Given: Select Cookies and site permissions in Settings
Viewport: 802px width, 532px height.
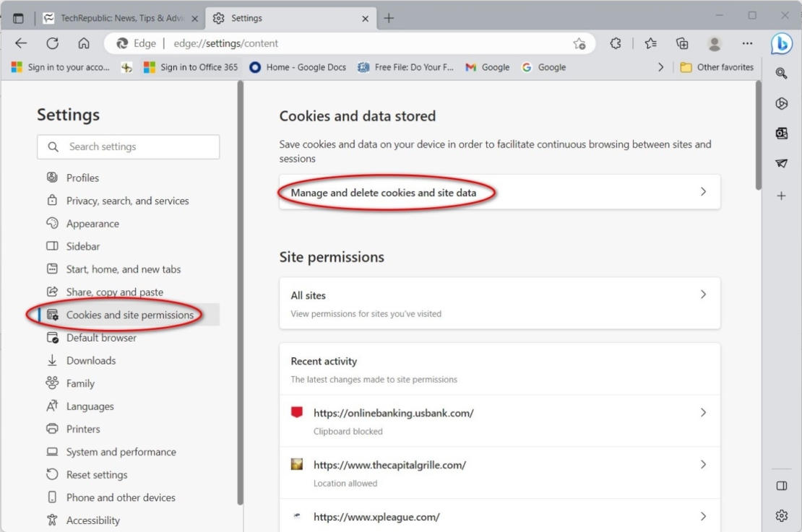Looking at the screenshot, I should tap(129, 315).
